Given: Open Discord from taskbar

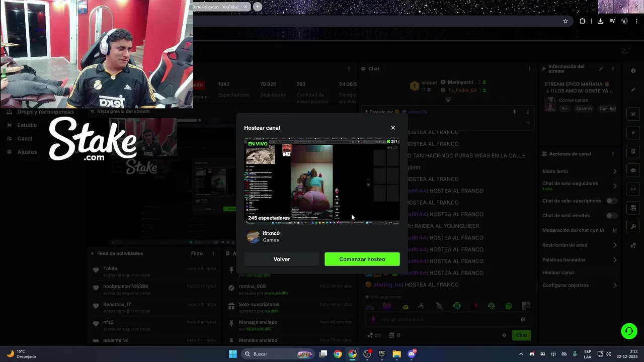Looking at the screenshot, I should tap(412, 354).
